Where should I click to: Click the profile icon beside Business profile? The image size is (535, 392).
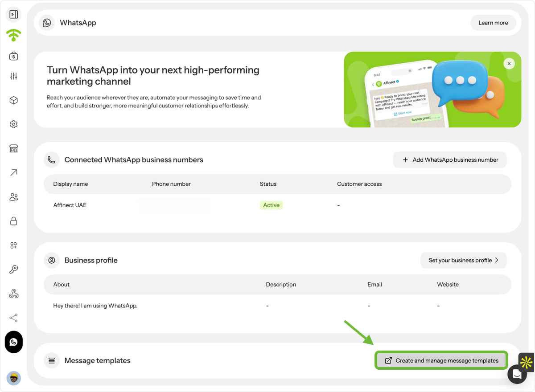[52, 260]
